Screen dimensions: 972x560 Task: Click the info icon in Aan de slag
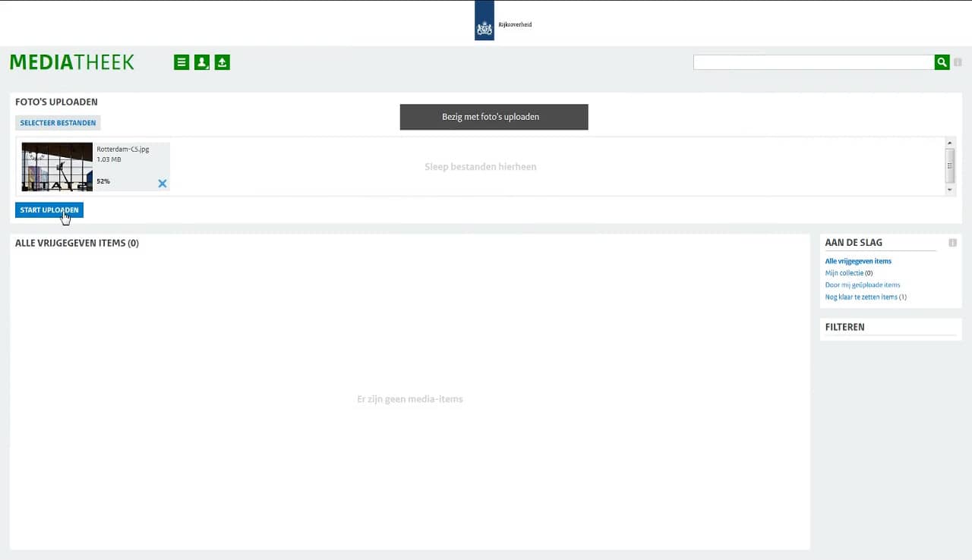952,243
